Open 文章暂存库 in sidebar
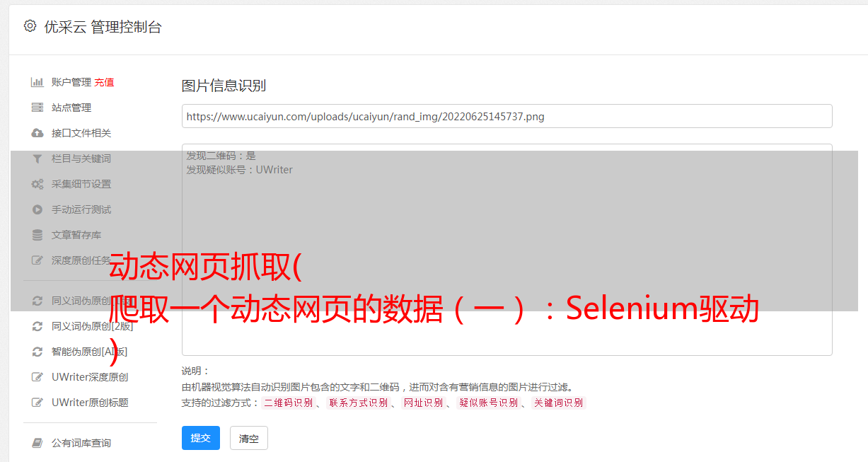This screenshot has width=868, height=462. click(76, 235)
